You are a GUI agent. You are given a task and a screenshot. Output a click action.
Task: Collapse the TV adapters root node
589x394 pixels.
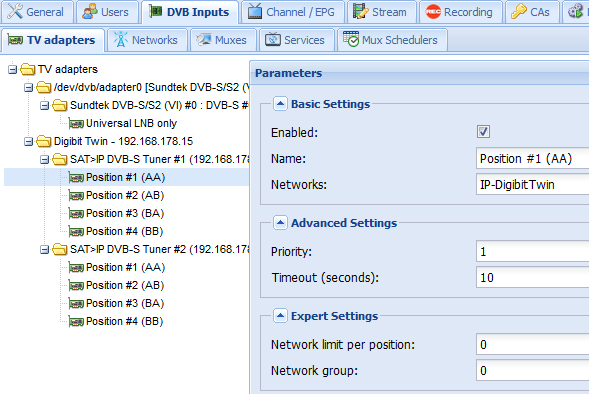(12, 69)
